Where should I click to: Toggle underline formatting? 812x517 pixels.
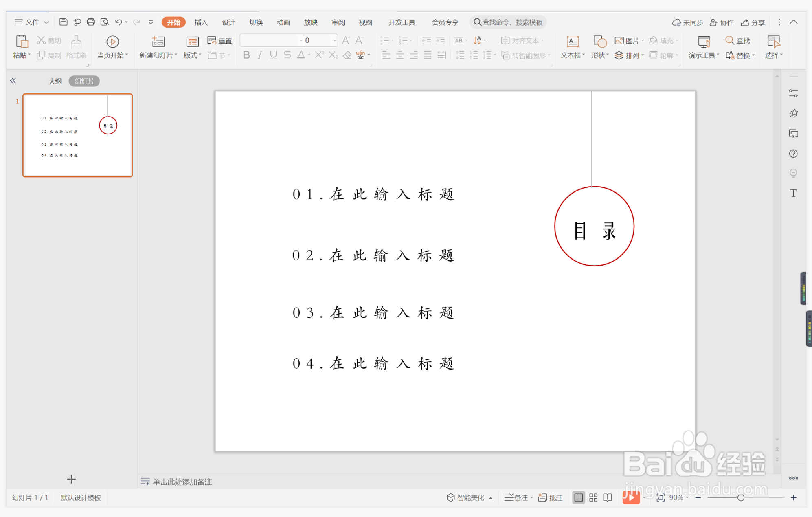[x=273, y=55]
